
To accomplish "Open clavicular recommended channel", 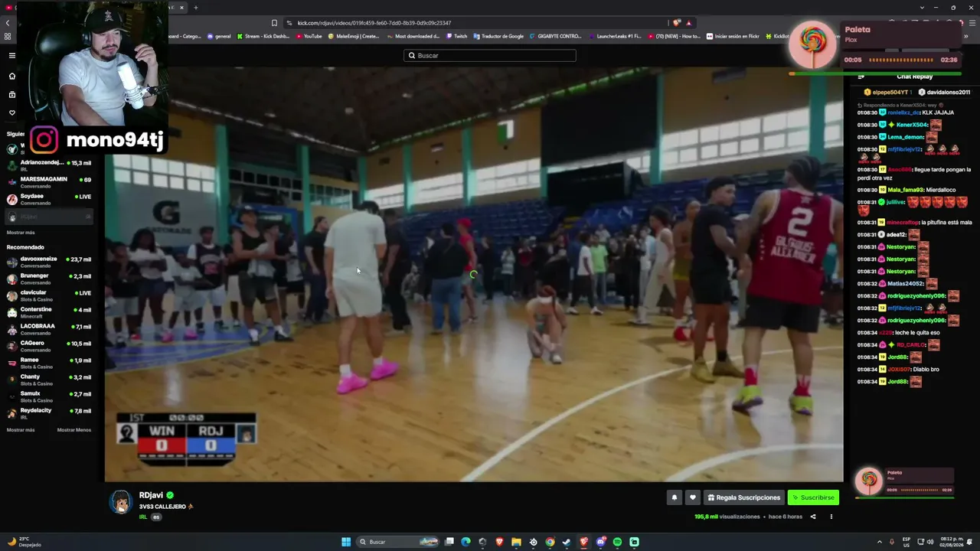I will pos(49,295).
